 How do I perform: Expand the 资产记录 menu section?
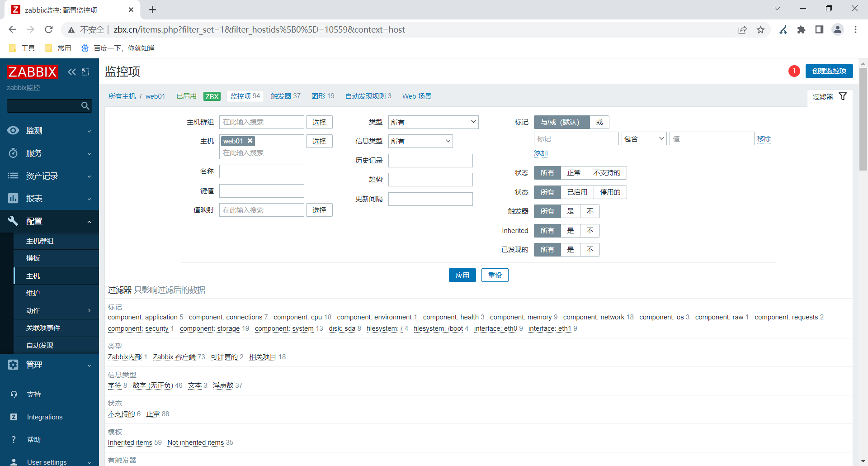[89, 176]
